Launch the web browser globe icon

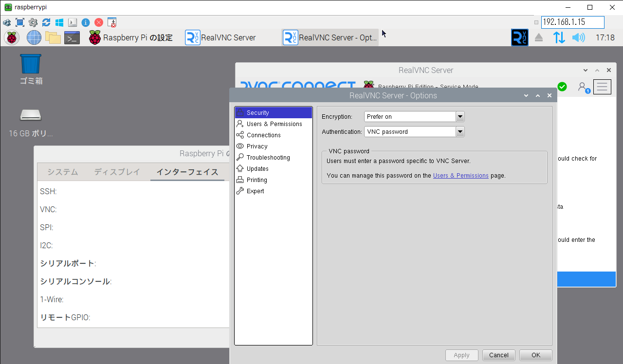(x=34, y=37)
